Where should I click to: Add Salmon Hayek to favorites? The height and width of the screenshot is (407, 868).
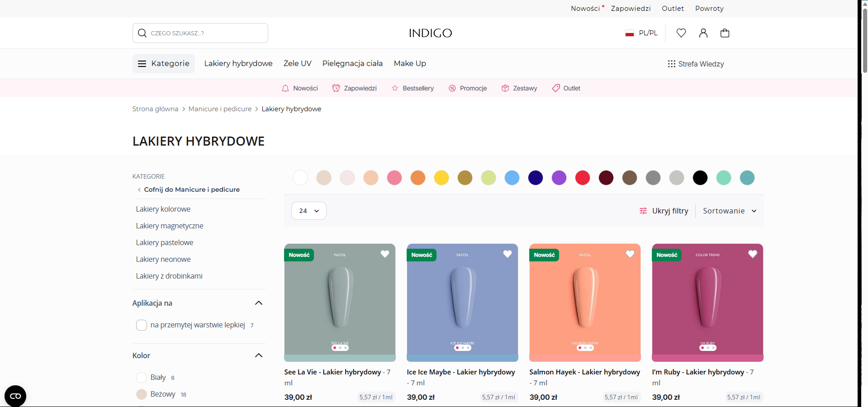tap(630, 254)
